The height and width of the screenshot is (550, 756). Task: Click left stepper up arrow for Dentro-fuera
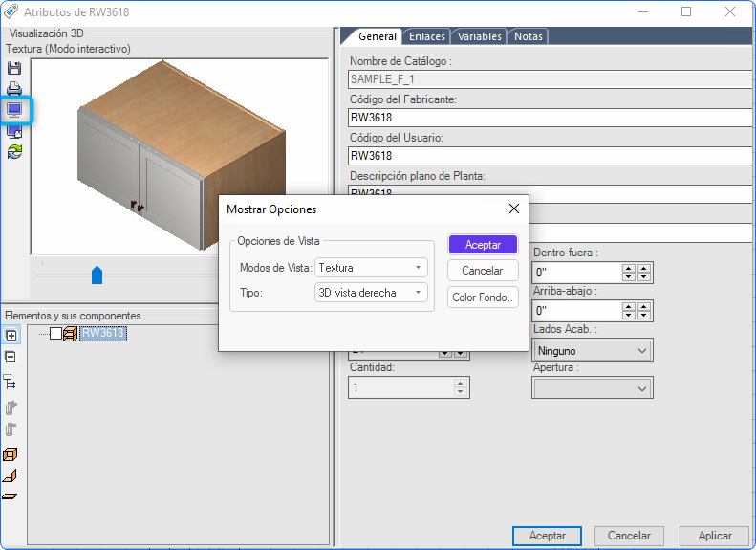point(628,268)
